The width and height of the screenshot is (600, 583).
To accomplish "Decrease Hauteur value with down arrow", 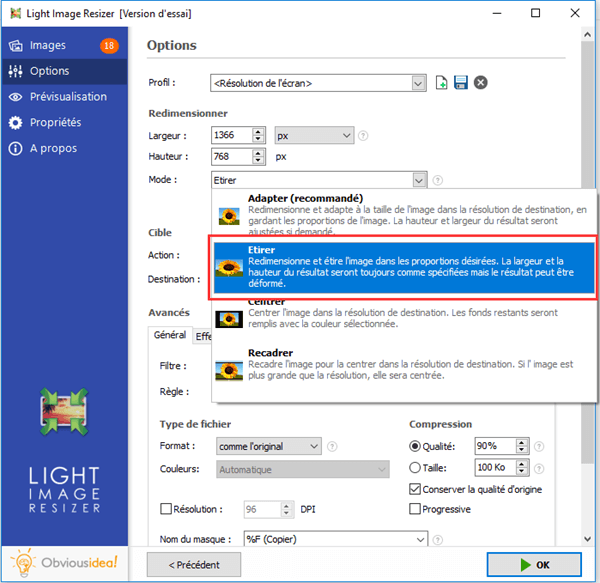I will 258,160.
